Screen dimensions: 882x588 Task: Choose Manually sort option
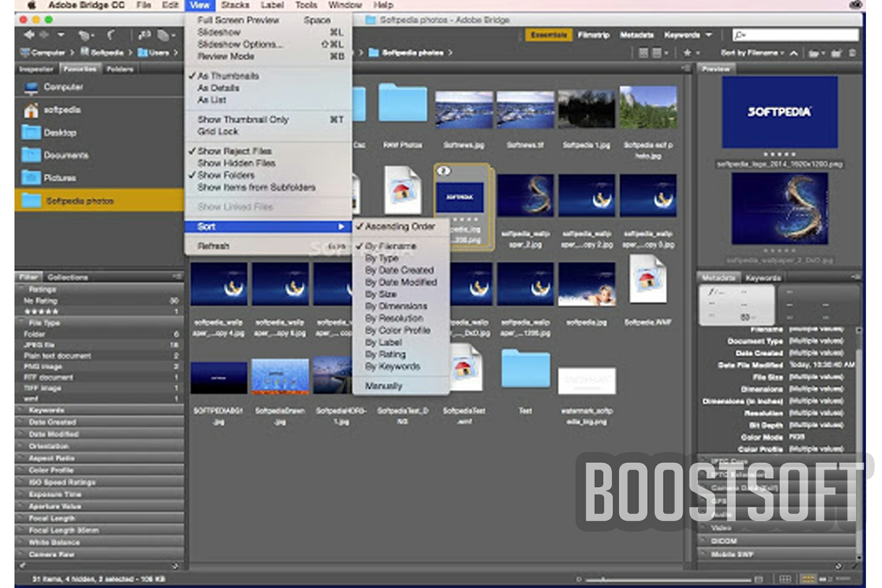pyautogui.click(x=401, y=386)
